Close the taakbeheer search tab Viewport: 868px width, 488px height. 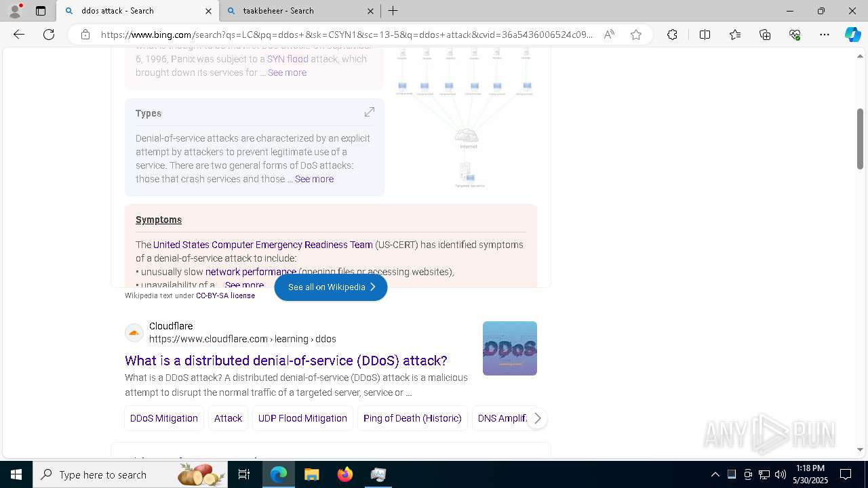[370, 11]
